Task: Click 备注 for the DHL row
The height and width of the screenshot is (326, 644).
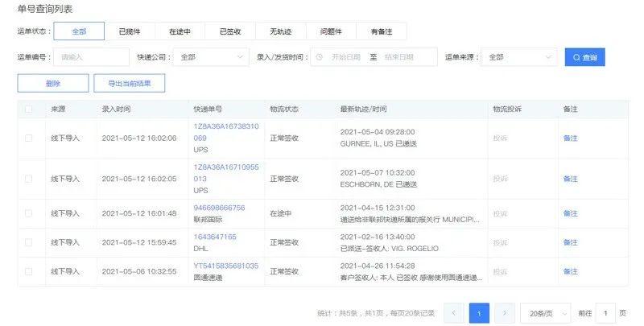Action: coord(571,242)
